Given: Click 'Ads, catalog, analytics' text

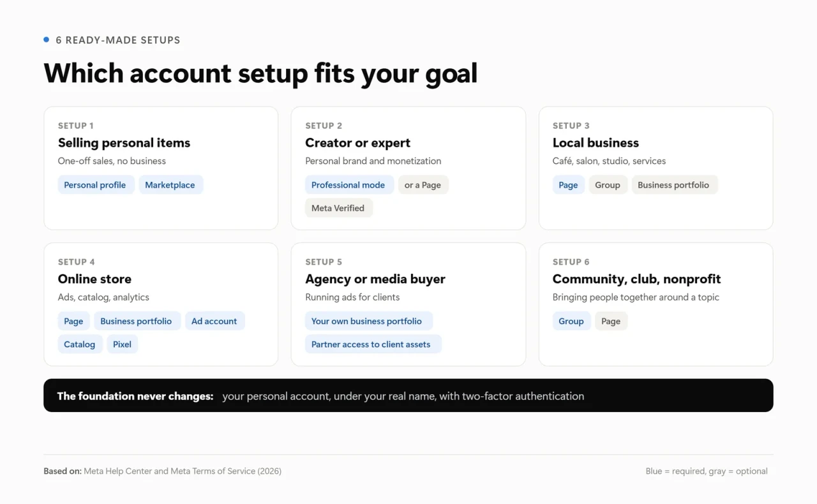Looking at the screenshot, I should pyautogui.click(x=103, y=297).
